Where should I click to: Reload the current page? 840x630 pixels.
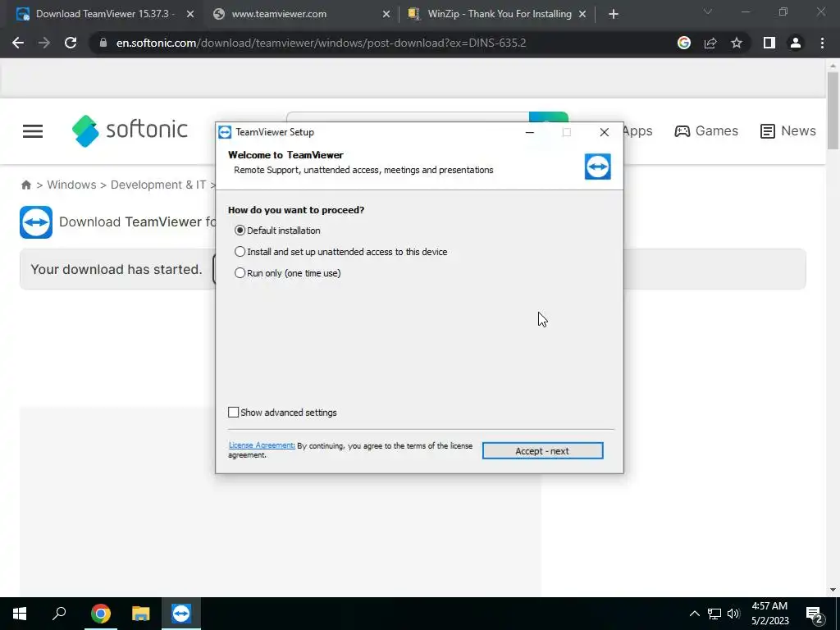point(71,43)
